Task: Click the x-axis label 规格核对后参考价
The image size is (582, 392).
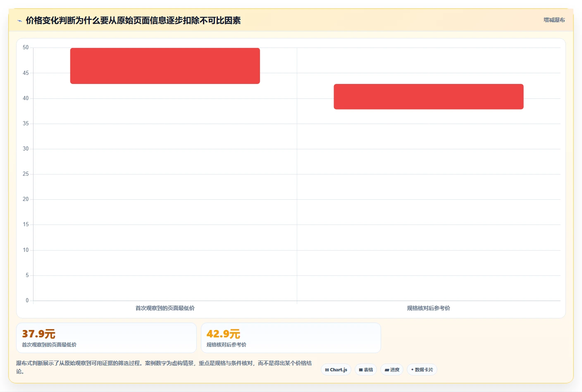Action: click(429, 308)
